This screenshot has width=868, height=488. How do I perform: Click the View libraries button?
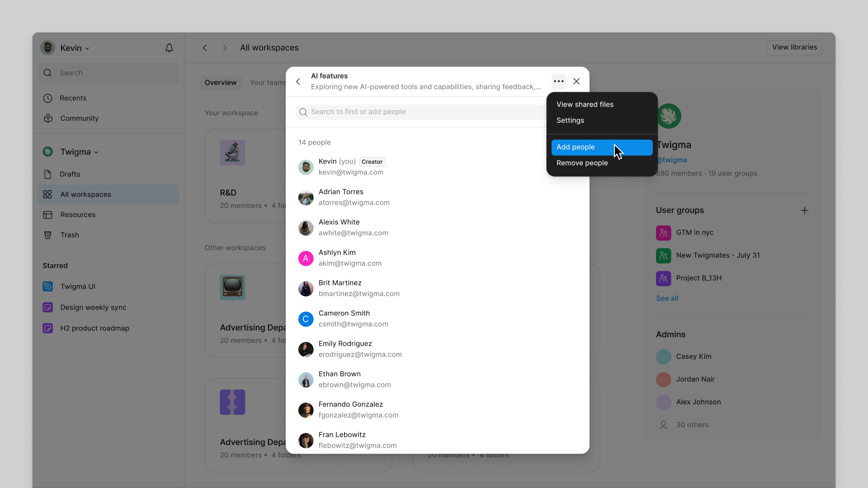tap(794, 47)
